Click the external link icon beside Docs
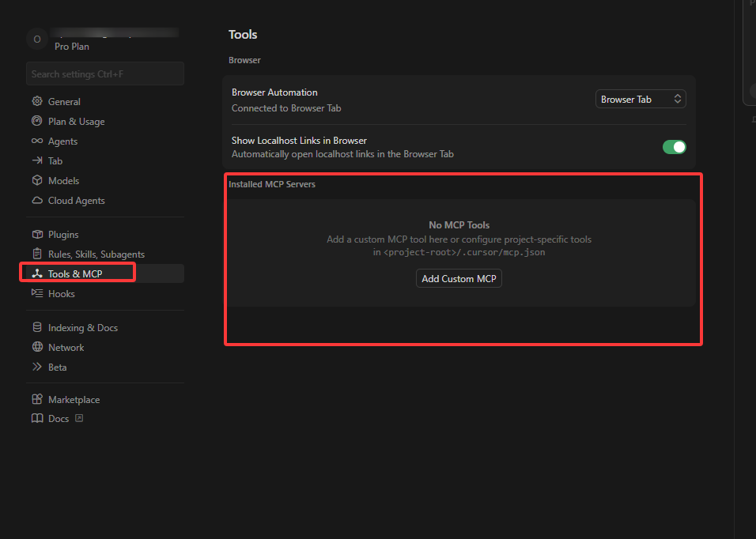 click(79, 418)
